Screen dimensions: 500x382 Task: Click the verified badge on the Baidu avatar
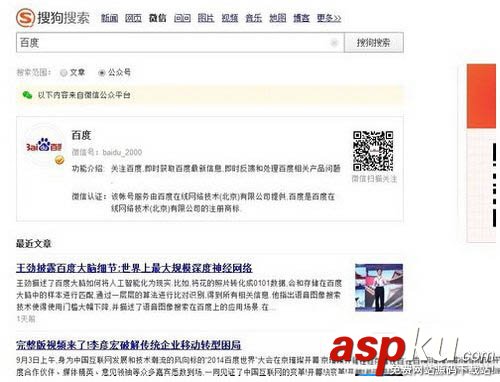59,160
